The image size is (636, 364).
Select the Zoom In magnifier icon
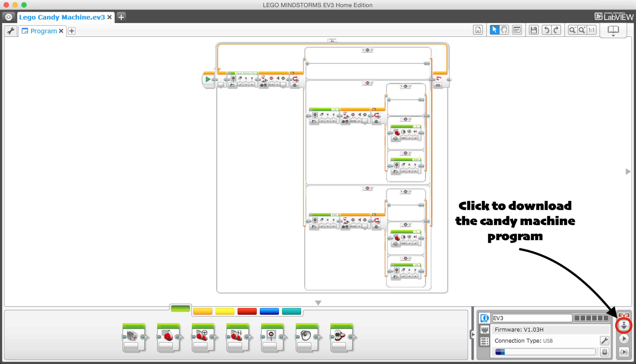[582, 30]
